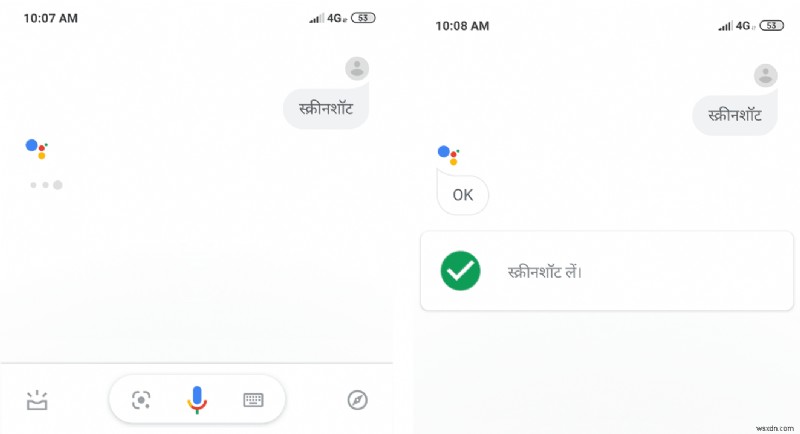Viewport: 800px width, 434px height.
Task: Open the Explore compass icon
Action: click(357, 400)
